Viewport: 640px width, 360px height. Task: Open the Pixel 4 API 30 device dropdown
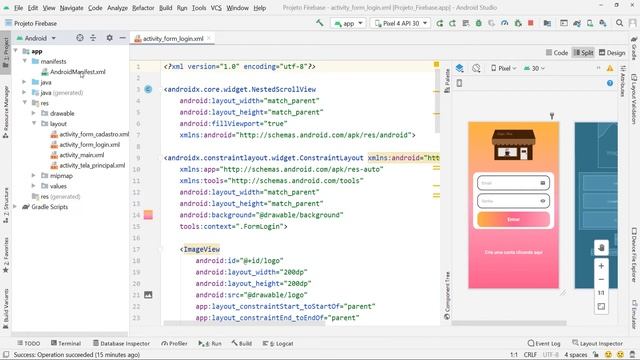coord(401,23)
